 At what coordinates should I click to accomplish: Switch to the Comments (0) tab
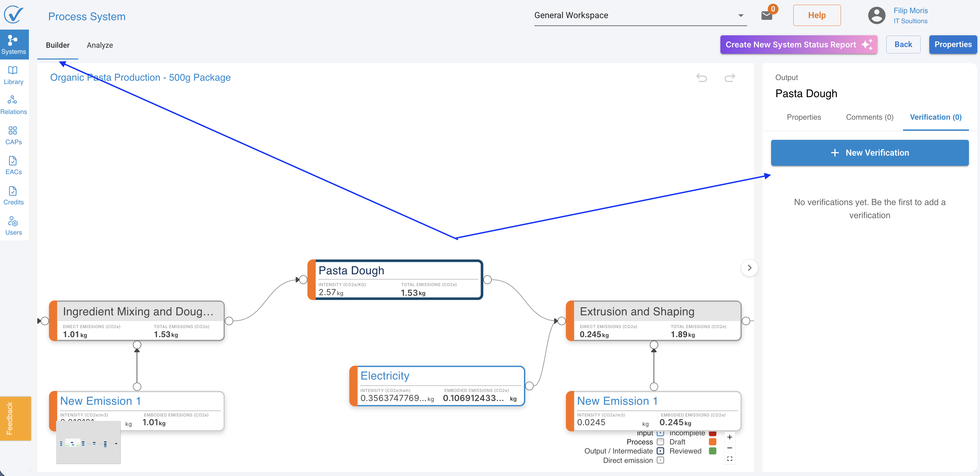(869, 117)
